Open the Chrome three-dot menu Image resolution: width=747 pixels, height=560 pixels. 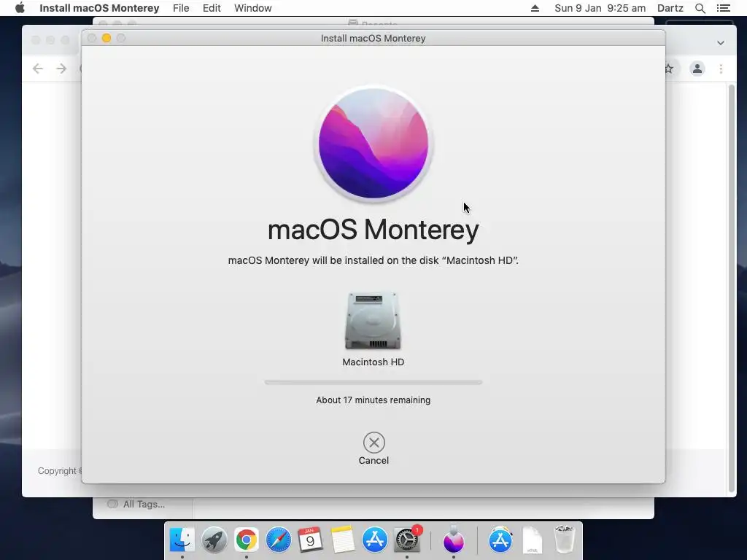click(x=721, y=69)
